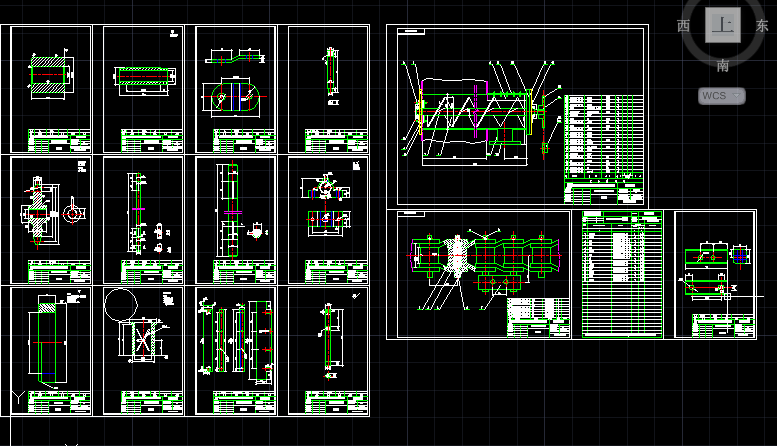Select the oval flange plate drawing
777x446 pixels.
click(235, 97)
